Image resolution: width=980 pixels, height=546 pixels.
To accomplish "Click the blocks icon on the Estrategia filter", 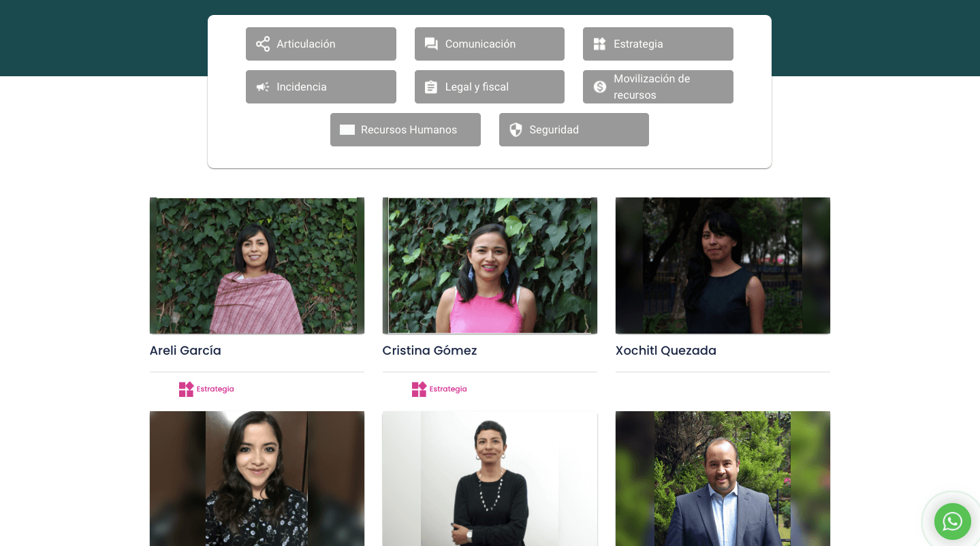I will point(599,44).
